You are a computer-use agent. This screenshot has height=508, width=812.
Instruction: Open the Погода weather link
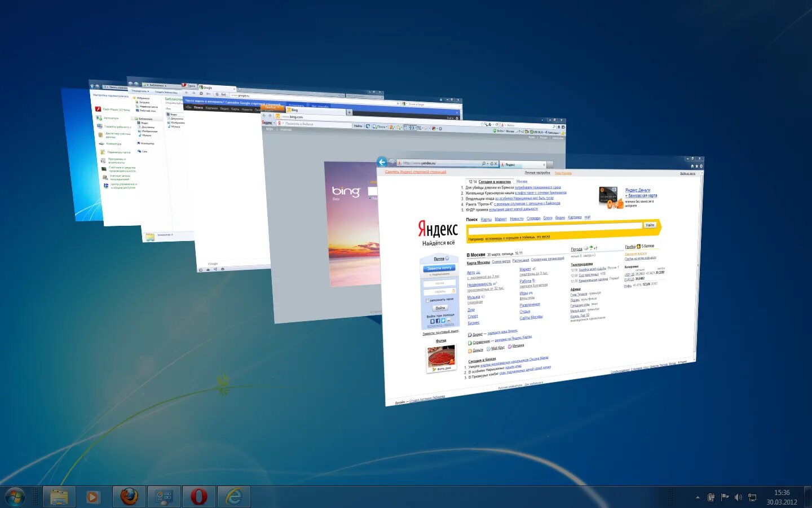tap(576, 249)
